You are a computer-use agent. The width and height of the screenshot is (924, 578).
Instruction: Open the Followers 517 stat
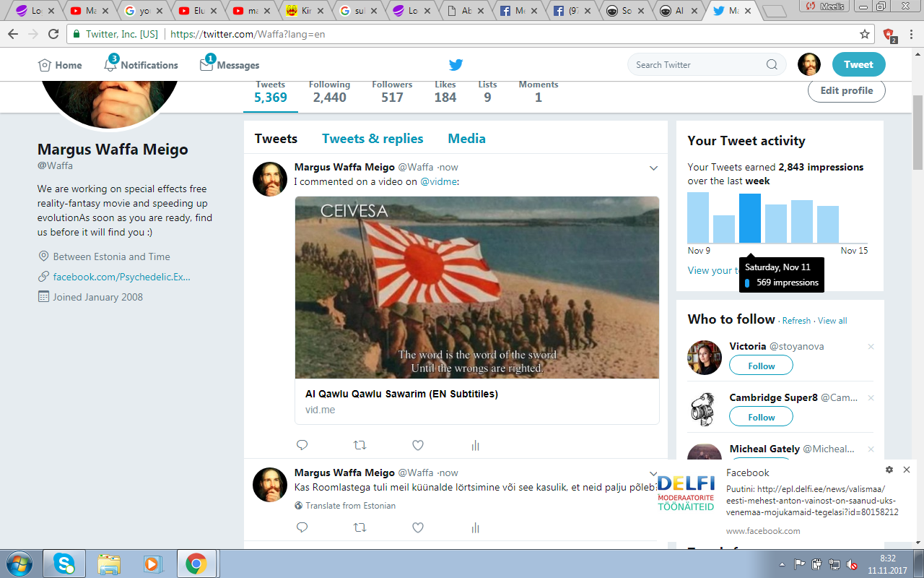coord(392,92)
